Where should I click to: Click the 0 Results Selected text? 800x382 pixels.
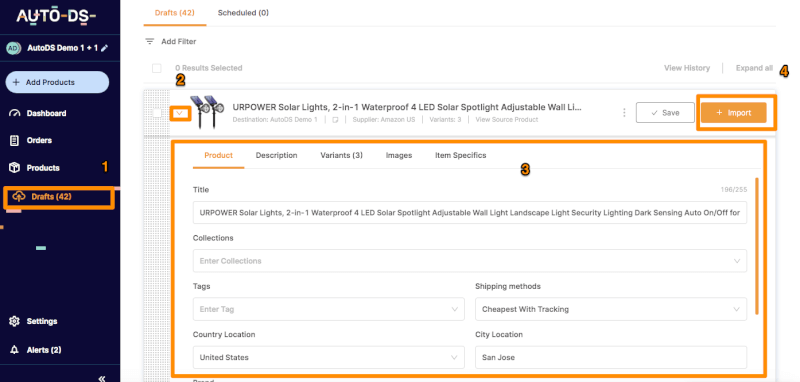click(x=209, y=68)
